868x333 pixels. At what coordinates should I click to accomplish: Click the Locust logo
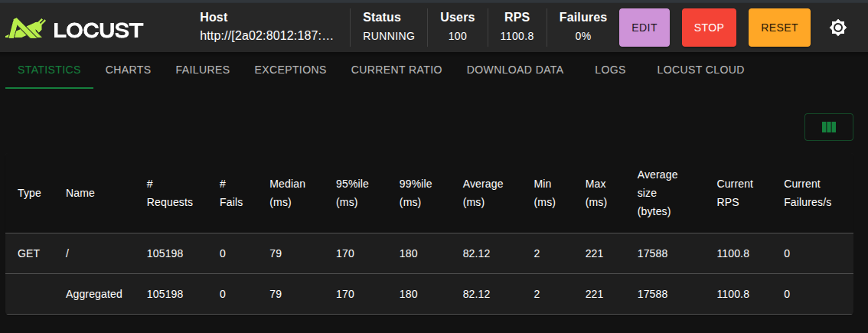click(x=74, y=28)
